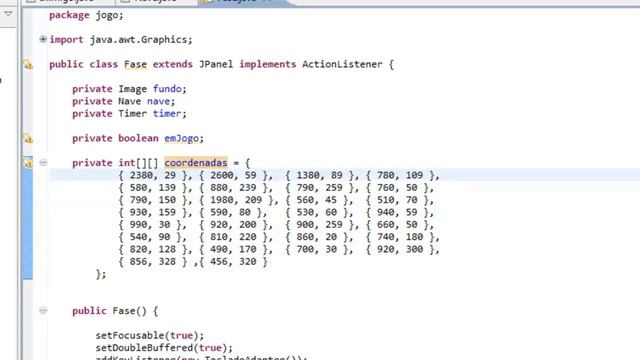Collapse the coordenadas array declaration
Screen dimensions: 640x360
tap(43, 163)
